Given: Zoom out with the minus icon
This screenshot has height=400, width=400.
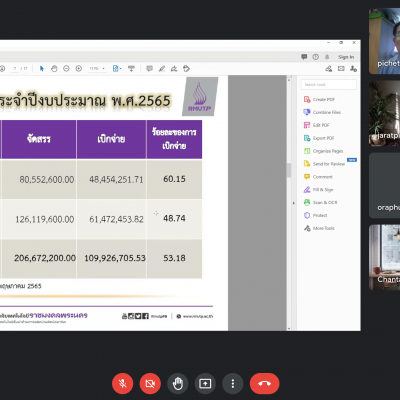Looking at the screenshot, I should point(66,69).
